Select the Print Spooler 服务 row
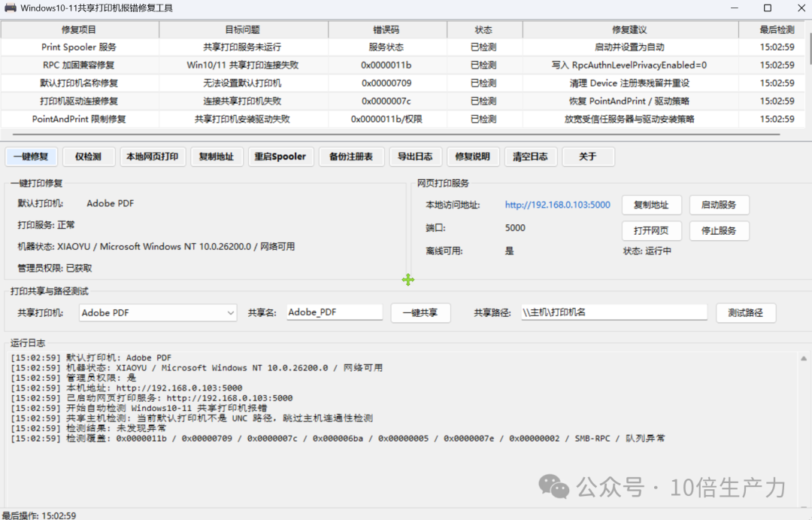 coord(403,47)
